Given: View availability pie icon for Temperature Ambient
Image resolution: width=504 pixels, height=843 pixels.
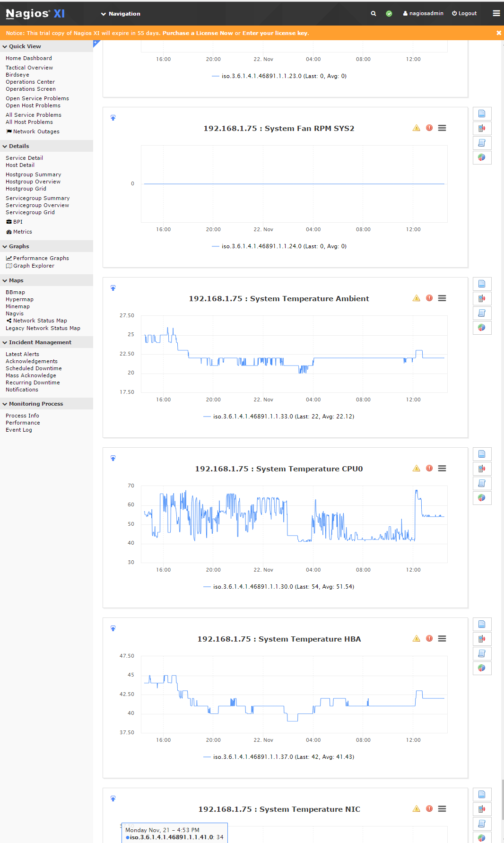Looking at the screenshot, I should (482, 328).
